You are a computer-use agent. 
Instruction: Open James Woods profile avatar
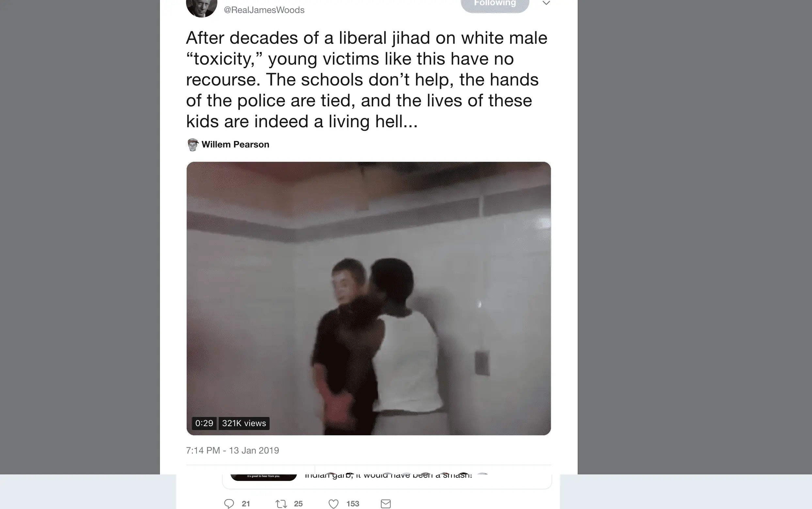click(x=201, y=8)
